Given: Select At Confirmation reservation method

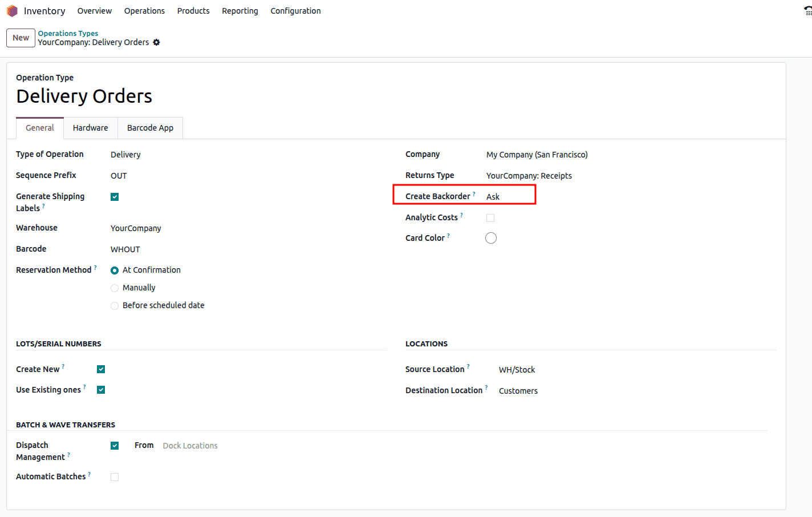Looking at the screenshot, I should point(115,270).
